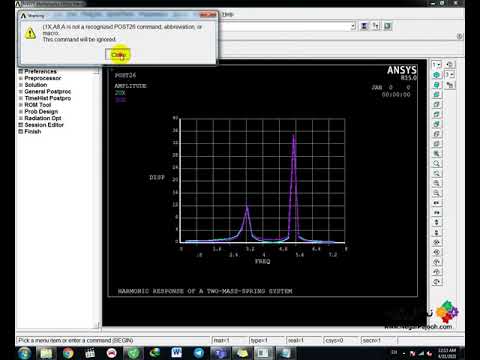This screenshot has width=480, height=360.
Task: Open Google Chrome from the taskbar
Action: tap(68, 353)
